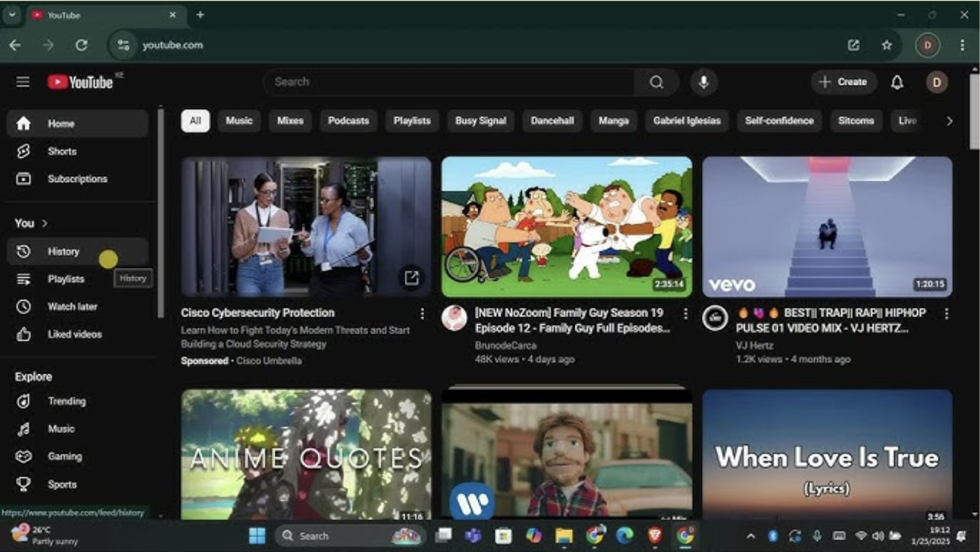Open your Subscriptions feed

78,179
